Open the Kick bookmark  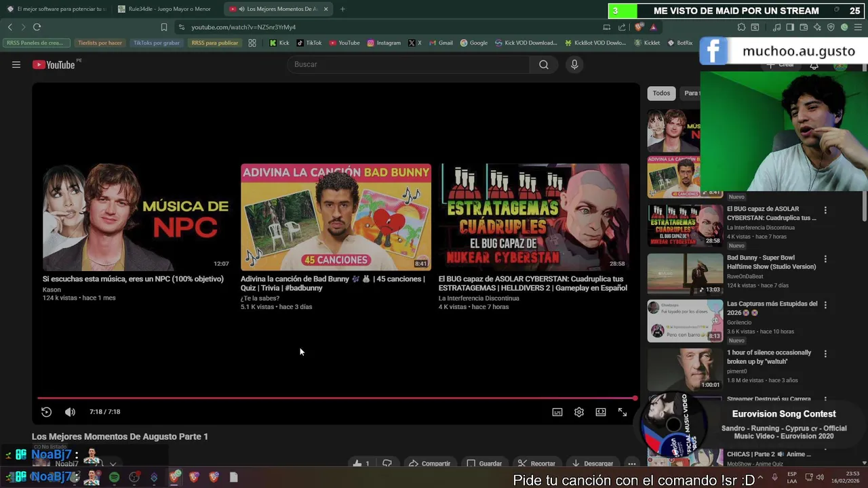[279, 43]
